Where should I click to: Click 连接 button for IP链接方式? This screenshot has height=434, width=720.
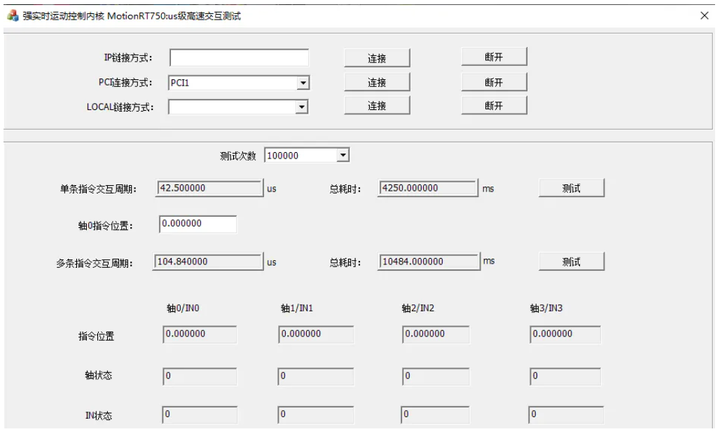point(377,58)
